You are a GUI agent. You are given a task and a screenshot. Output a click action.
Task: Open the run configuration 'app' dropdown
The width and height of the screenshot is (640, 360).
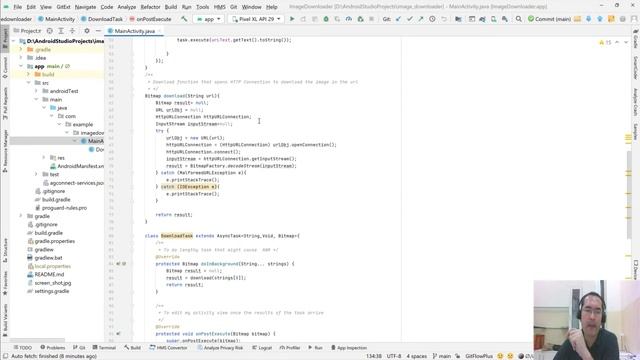click(x=209, y=19)
